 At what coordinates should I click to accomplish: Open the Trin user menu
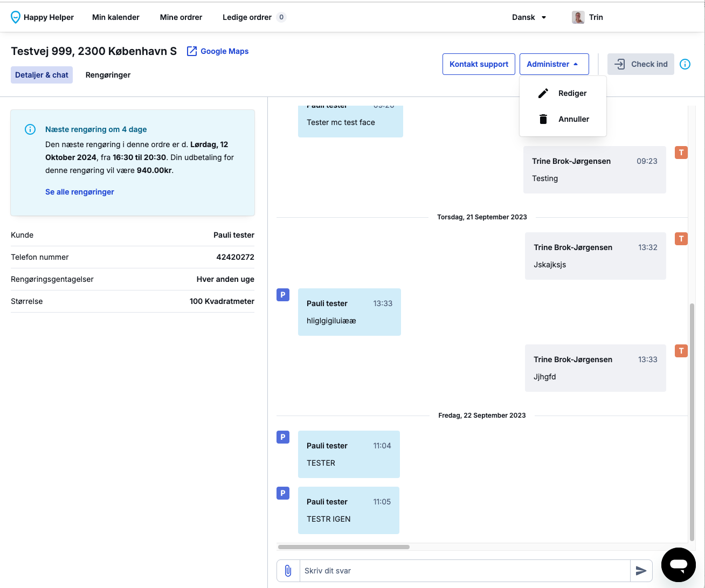coord(587,17)
